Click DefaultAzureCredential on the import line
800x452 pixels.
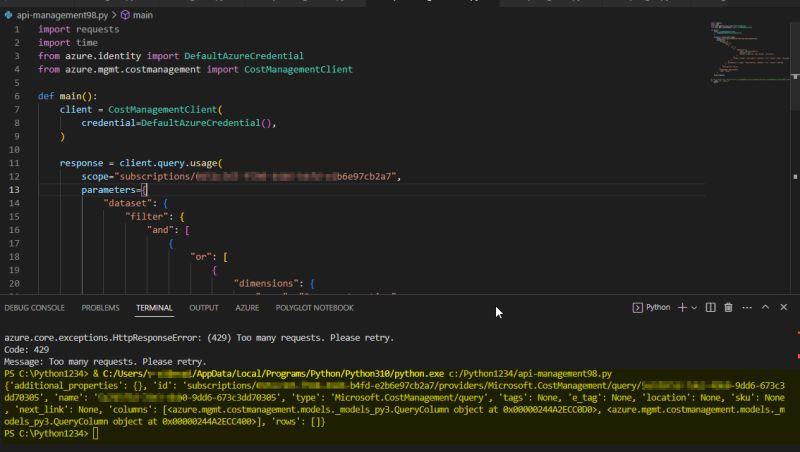point(244,56)
